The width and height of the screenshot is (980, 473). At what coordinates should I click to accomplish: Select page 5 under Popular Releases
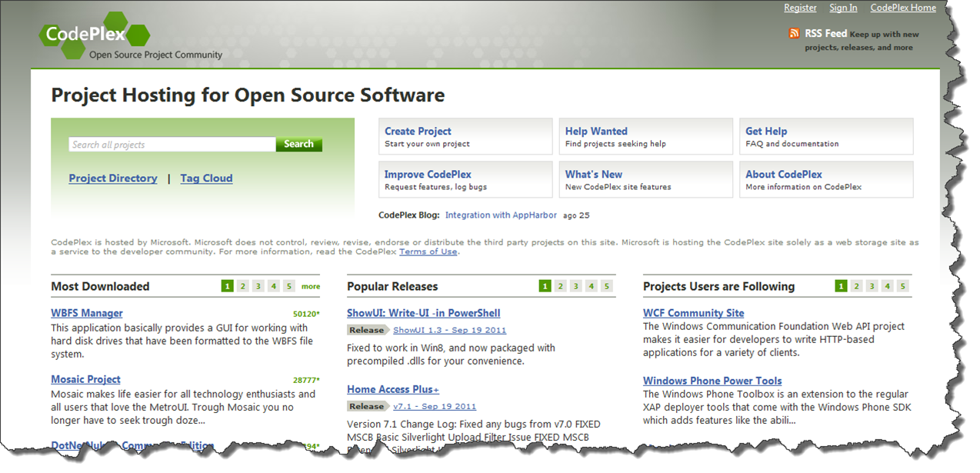[606, 286]
